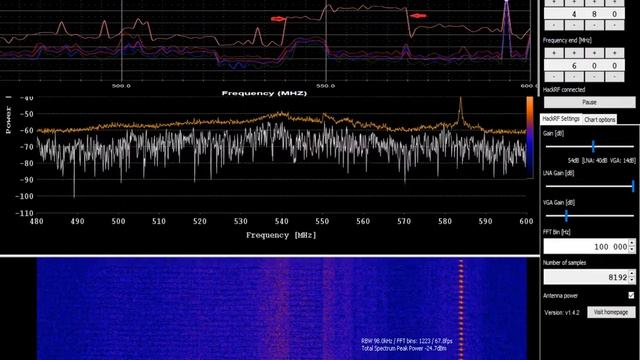Increment FFT Bin with its up arrow
The height and width of the screenshot is (360, 640).
632,243
